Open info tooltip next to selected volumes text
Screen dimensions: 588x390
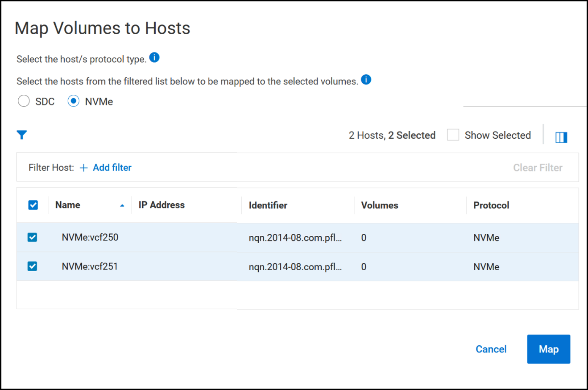pos(366,80)
